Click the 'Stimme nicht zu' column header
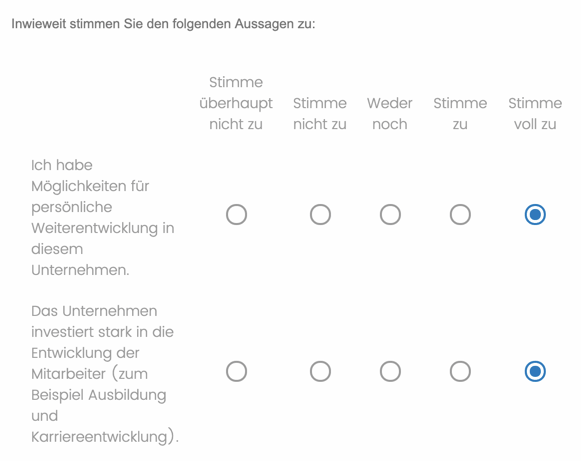The height and width of the screenshot is (461, 581). 320,113
